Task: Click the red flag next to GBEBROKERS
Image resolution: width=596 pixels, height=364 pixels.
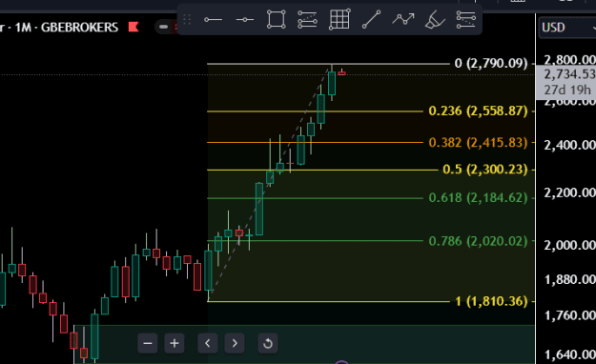Action: tap(134, 27)
